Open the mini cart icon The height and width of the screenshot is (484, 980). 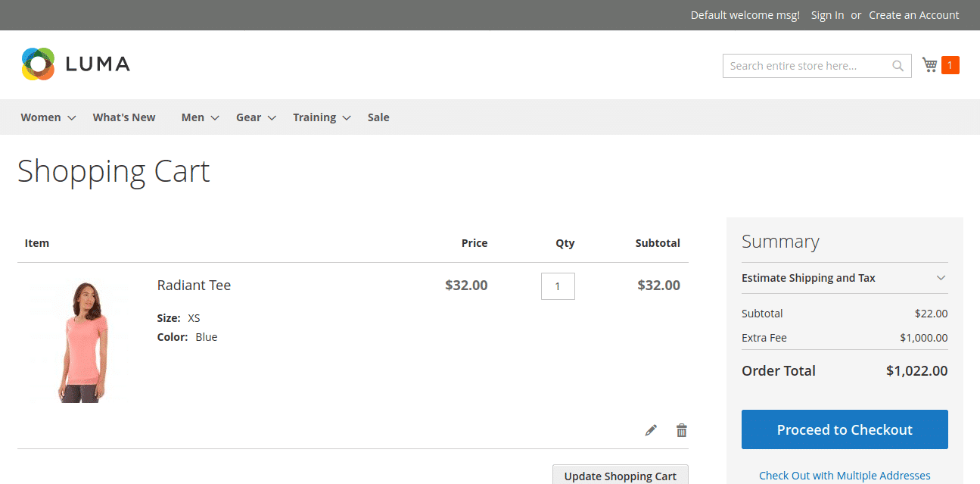929,64
